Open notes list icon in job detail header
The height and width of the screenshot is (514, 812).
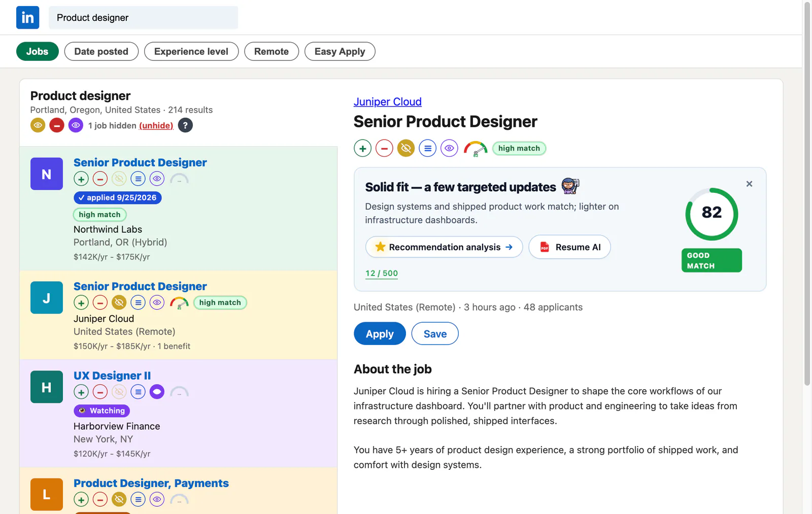tap(428, 148)
